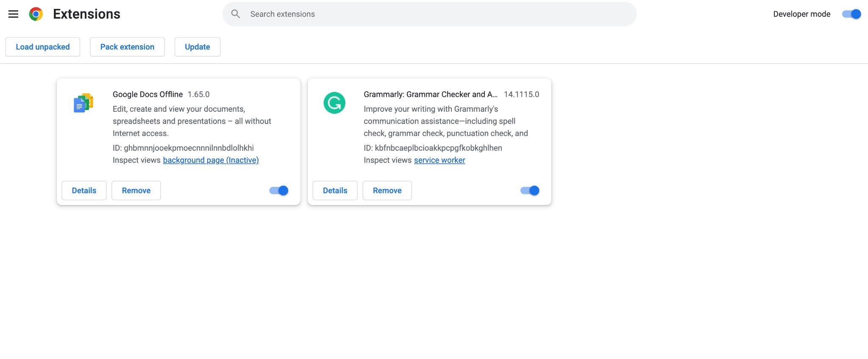This screenshot has height=359, width=868.
Task: Toggle Developer mode off
Action: coord(851,14)
